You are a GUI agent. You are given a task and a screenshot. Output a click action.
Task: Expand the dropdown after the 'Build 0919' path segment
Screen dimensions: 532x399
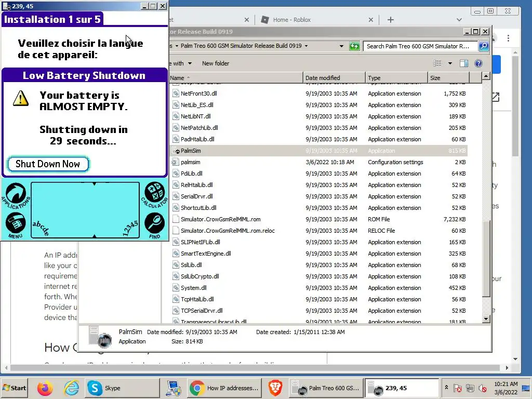coord(306,46)
